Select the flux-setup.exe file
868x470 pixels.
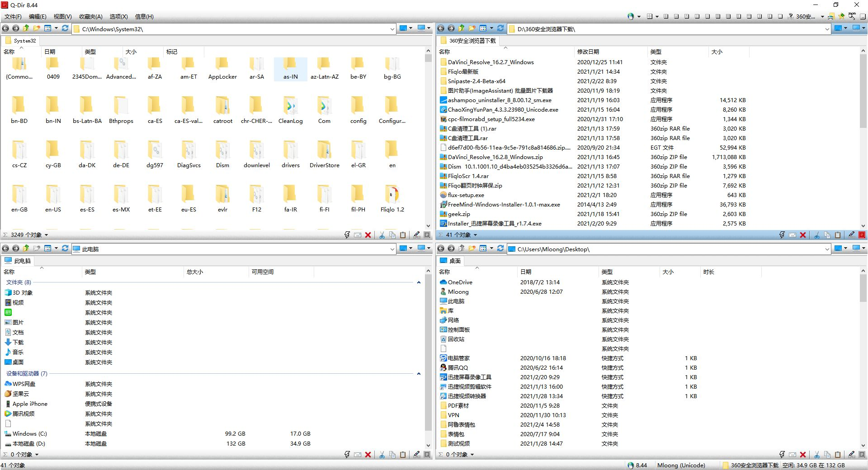(462, 195)
